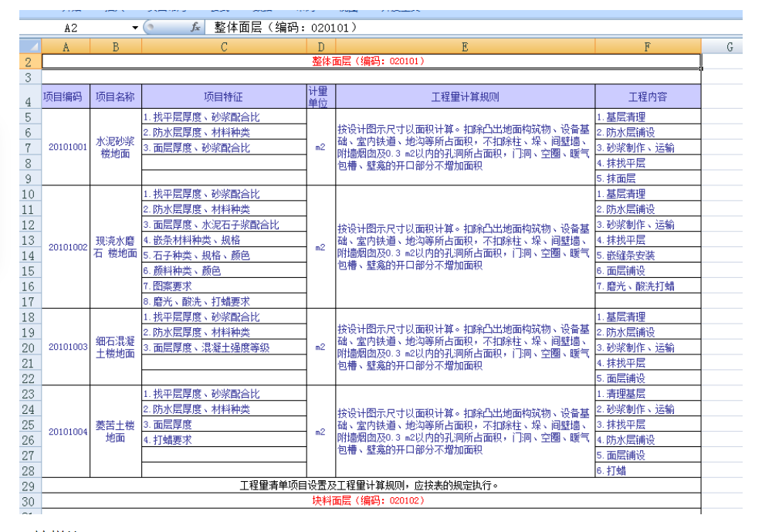
Task: Click cell 5.抹面层
Action: pos(648,178)
